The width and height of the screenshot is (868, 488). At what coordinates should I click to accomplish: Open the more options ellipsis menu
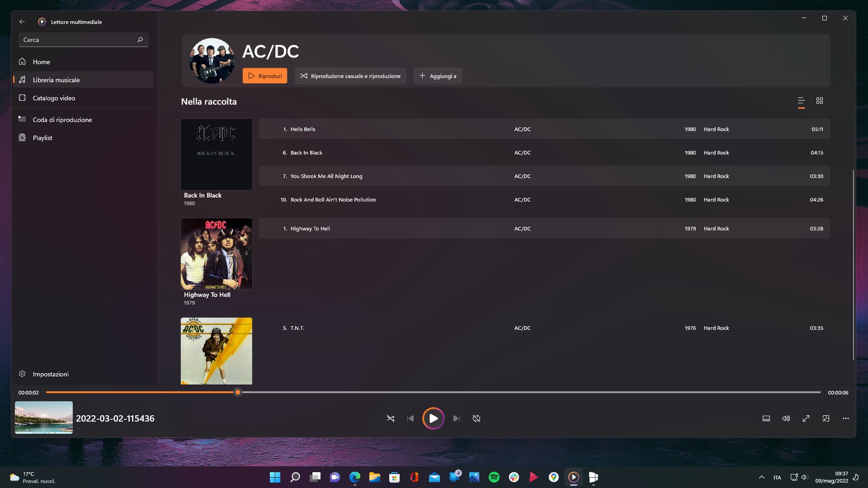846,418
